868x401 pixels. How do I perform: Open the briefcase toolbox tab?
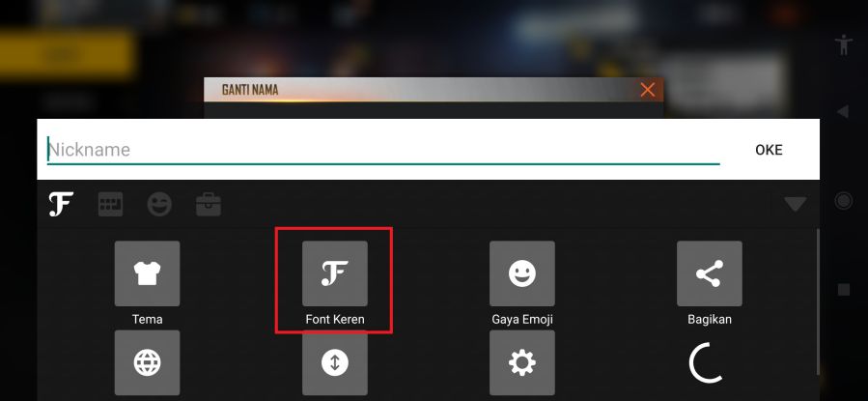[x=209, y=205]
